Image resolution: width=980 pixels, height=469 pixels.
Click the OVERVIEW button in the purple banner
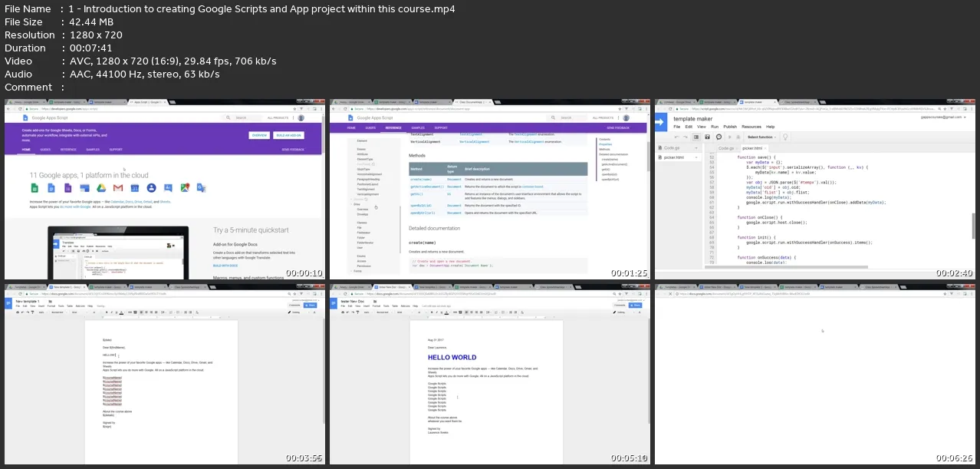pos(259,135)
